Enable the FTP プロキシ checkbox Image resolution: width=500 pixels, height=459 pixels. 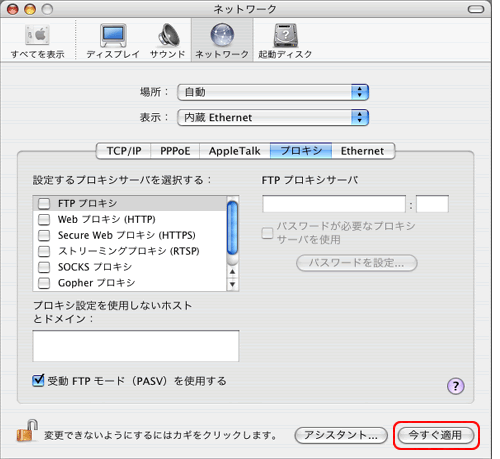(44, 203)
